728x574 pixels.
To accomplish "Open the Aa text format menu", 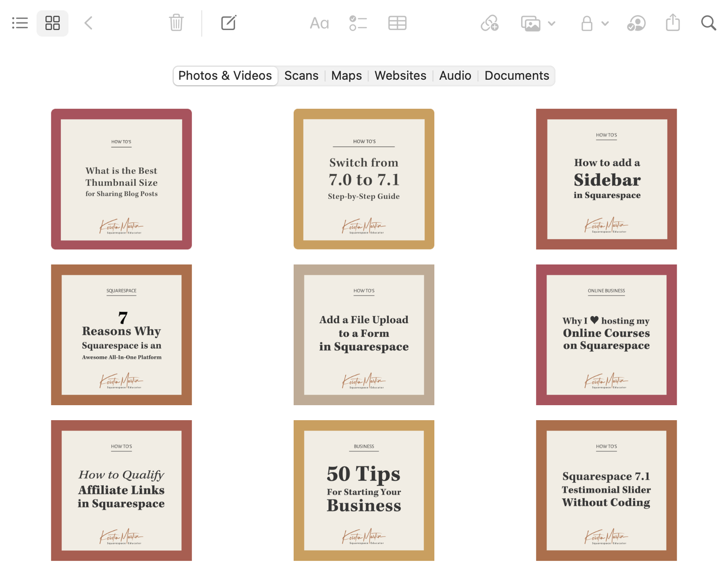I will 319,23.
